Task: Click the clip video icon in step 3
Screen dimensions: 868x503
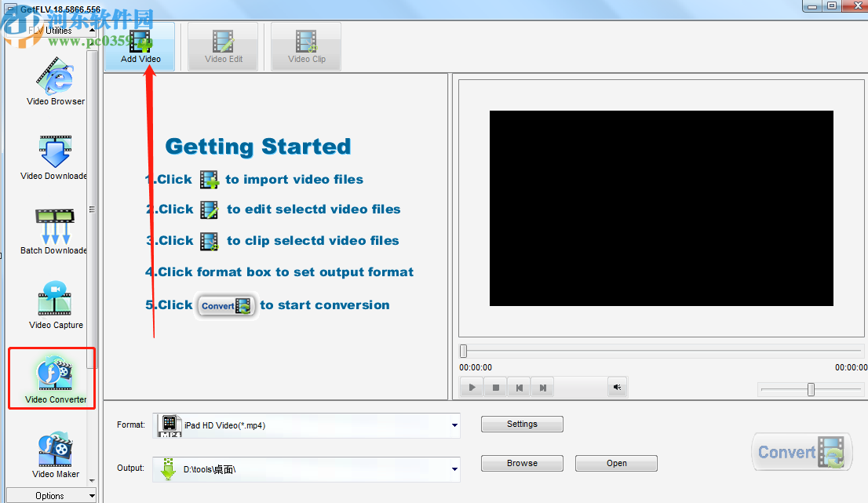Action: pyautogui.click(x=209, y=241)
